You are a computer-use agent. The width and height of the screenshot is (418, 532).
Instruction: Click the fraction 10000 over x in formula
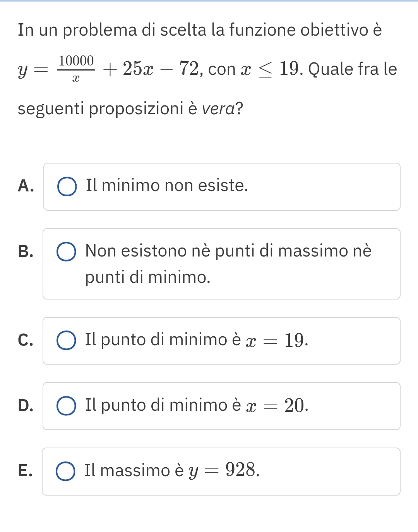76,69
